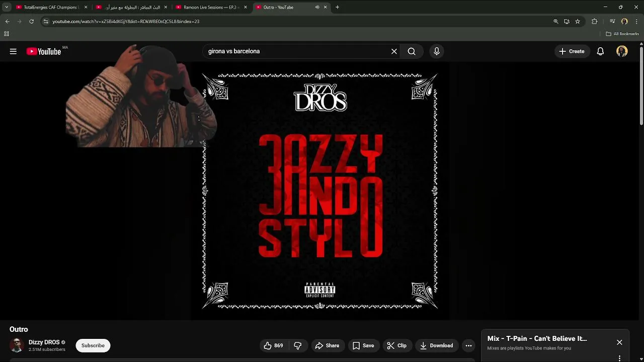
Task: Reload the current page
Action: point(31,21)
